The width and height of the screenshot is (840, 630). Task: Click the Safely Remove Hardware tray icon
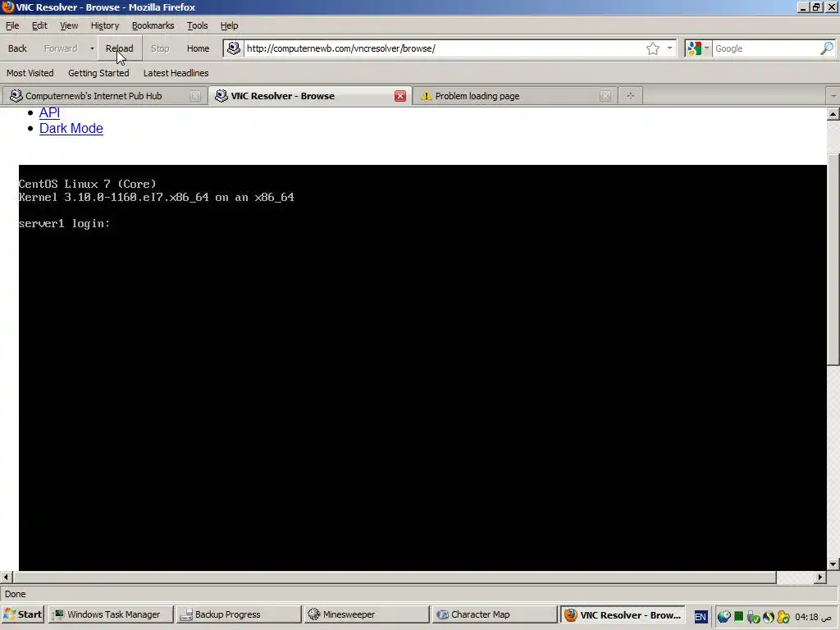tap(753, 617)
